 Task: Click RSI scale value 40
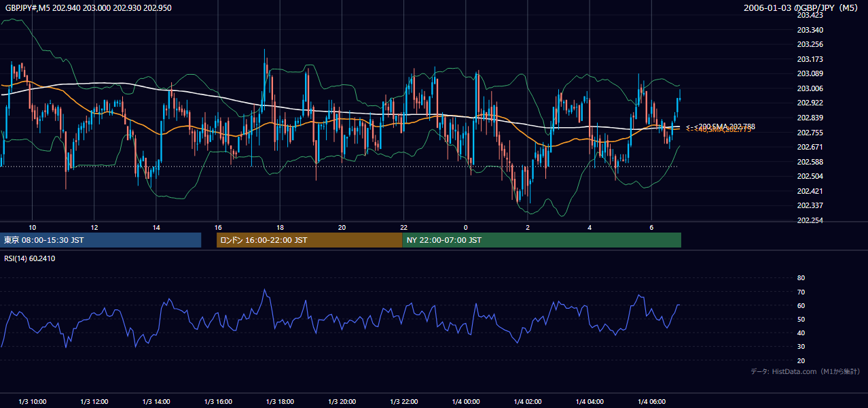click(801, 333)
